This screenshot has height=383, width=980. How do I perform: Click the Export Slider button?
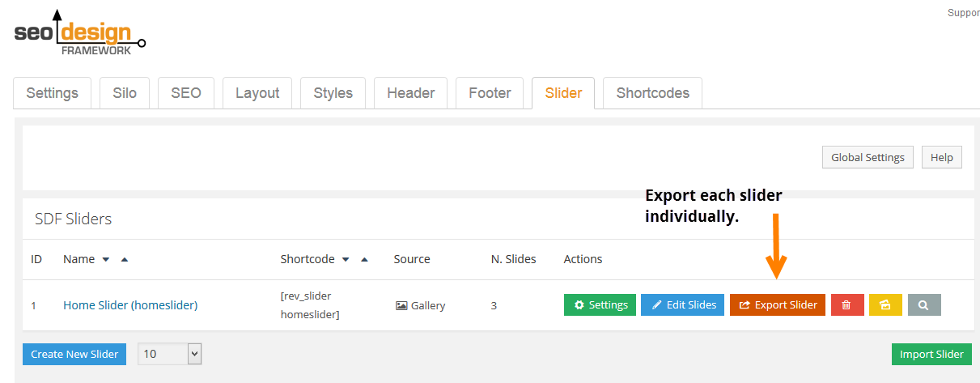tap(778, 305)
